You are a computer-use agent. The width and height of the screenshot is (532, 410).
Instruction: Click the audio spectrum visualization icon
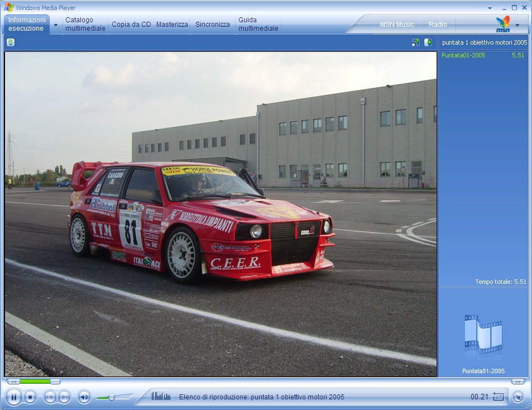(161, 395)
